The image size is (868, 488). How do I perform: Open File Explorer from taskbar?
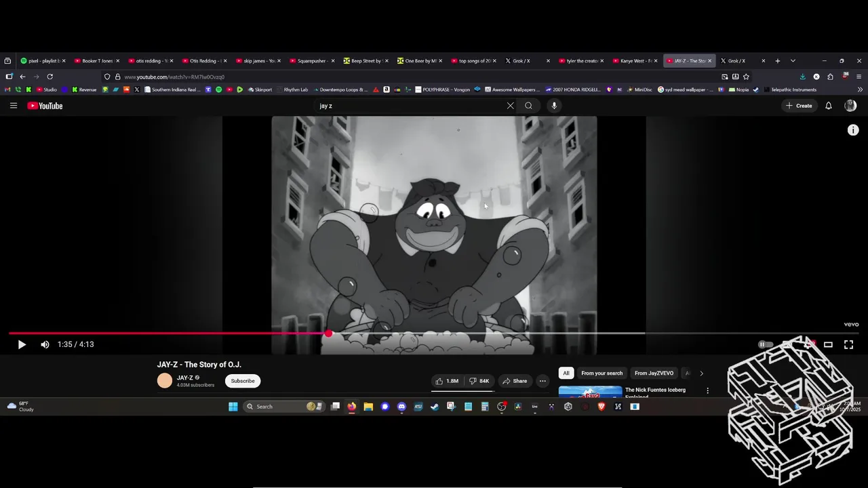click(x=368, y=407)
